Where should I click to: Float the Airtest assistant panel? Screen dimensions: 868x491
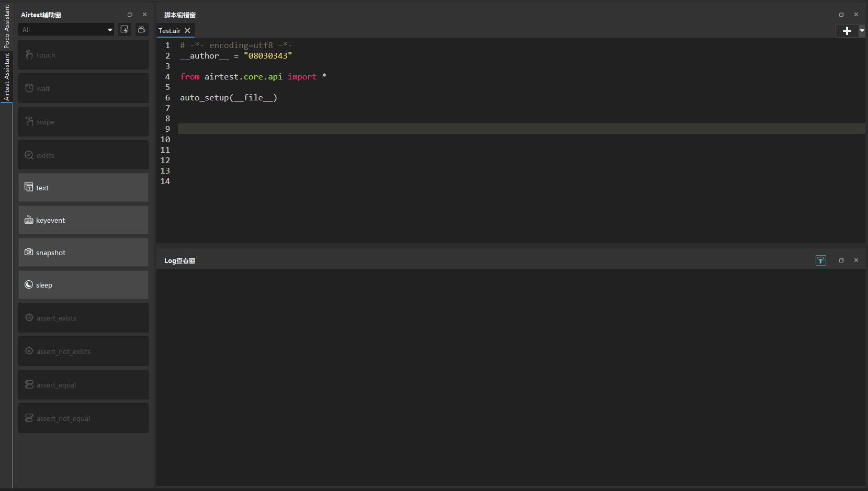click(130, 15)
